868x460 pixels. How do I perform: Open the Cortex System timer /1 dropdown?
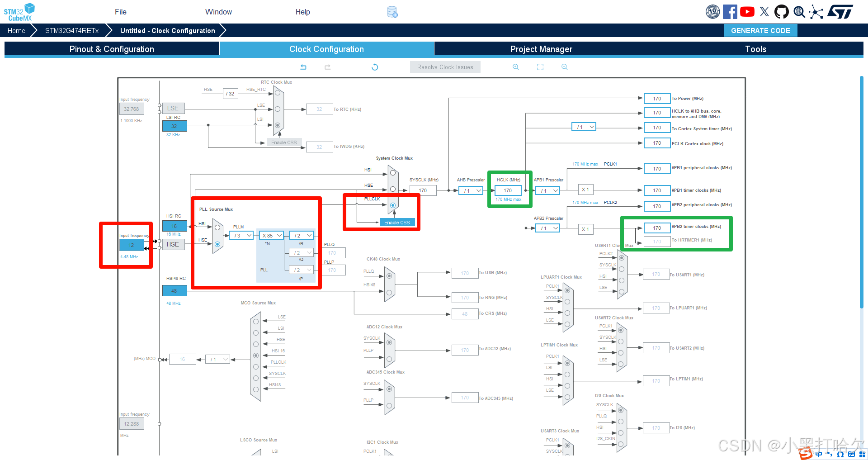584,127
